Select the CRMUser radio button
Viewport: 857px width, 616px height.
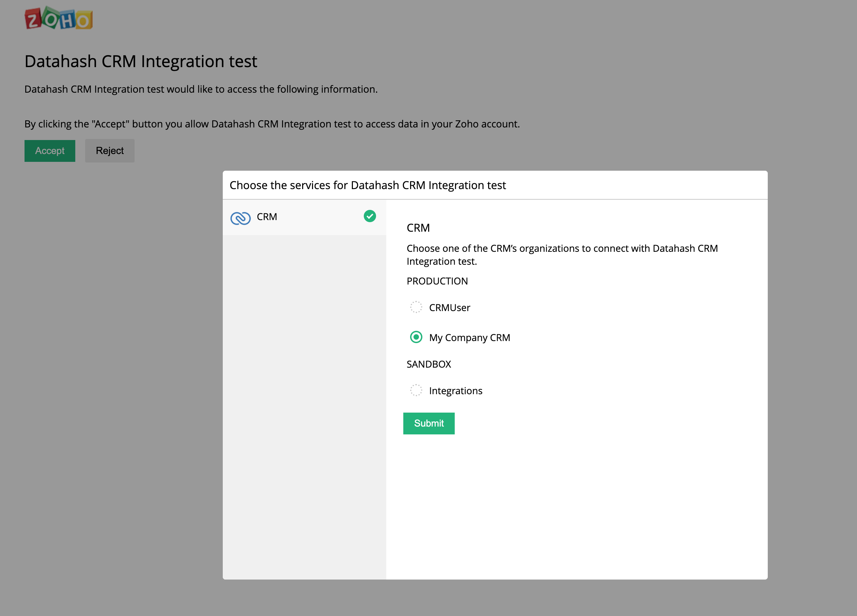(416, 307)
